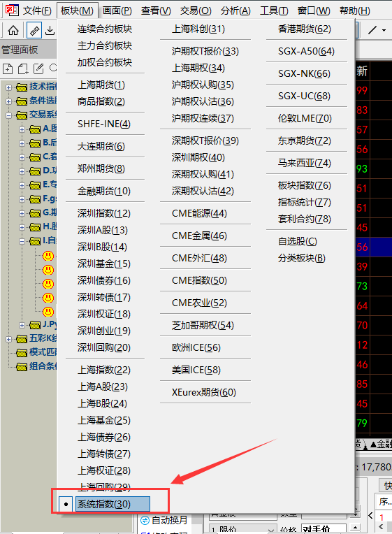392x534 pixels.
Task: Select SGX-A50(64) entry
Action: pos(306,52)
